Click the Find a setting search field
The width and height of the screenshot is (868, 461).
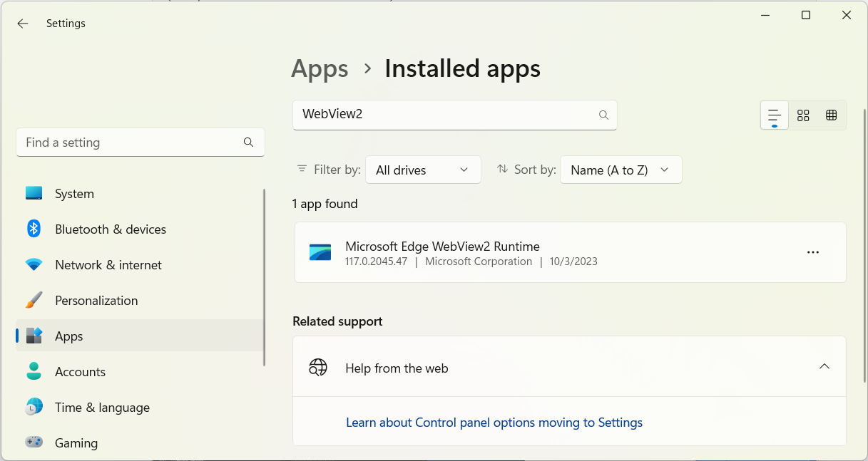click(132, 143)
